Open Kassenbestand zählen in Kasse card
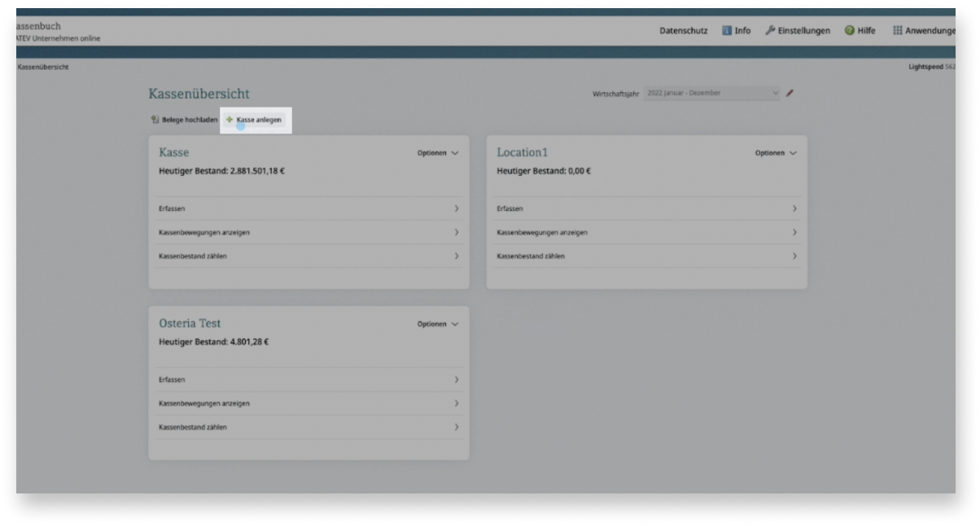Image resolution: width=980 pixels, height=526 pixels. [308, 256]
